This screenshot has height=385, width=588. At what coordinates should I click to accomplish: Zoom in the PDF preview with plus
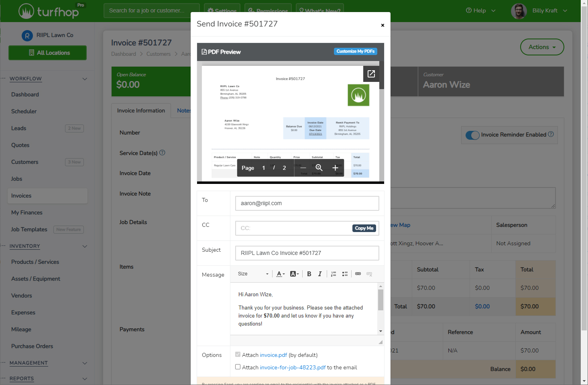click(335, 168)
